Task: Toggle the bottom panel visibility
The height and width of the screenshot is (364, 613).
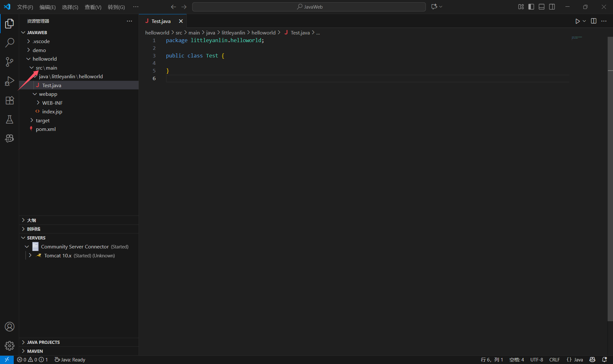Action: pos(541,7)
